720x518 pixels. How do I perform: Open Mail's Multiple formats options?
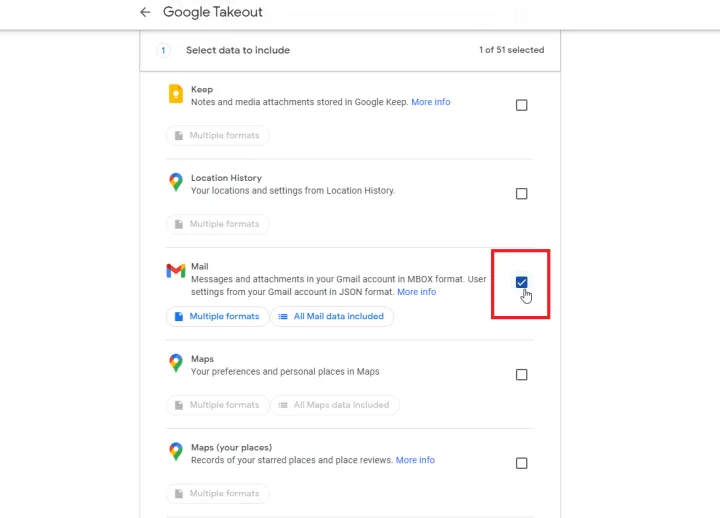tap(217, 316)
